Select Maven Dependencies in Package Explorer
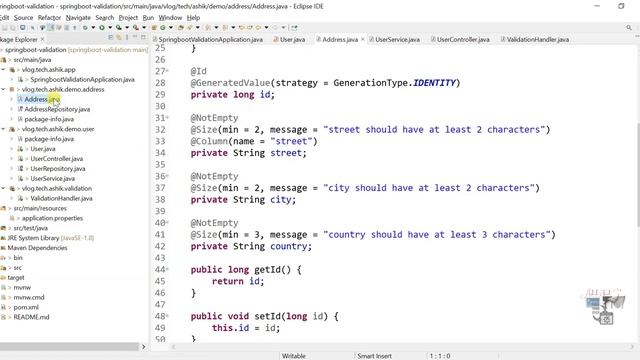 (x=37, y=248)
